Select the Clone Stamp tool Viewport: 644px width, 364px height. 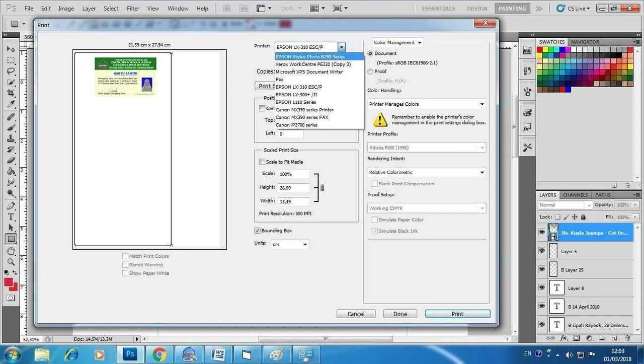coord(11,139)
